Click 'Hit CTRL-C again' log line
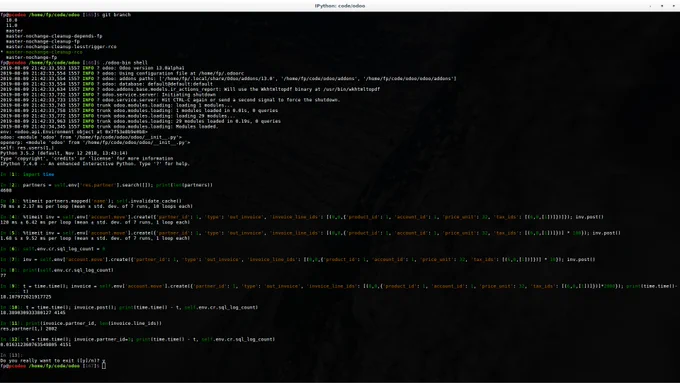The height and width of the screenshot is (383, 680). point(170,100)
